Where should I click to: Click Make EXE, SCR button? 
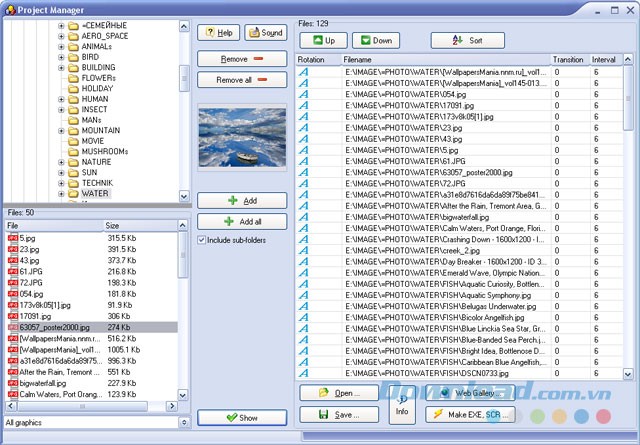[470, 414]
